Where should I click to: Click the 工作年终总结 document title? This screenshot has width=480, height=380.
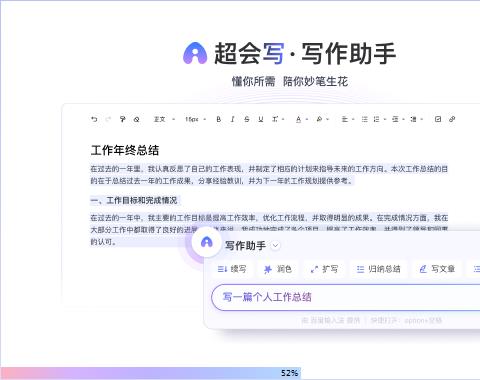click(x=125, y=150)
